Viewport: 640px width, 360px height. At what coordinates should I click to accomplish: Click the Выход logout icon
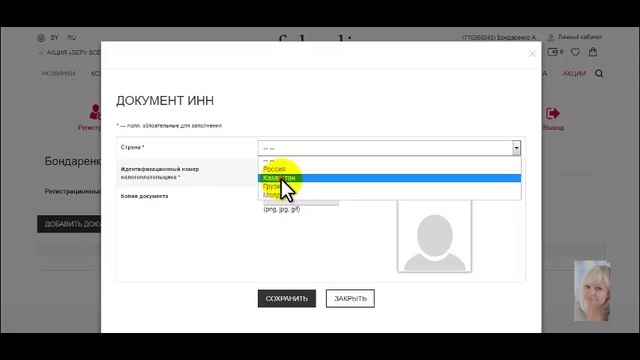click(553, 113)
